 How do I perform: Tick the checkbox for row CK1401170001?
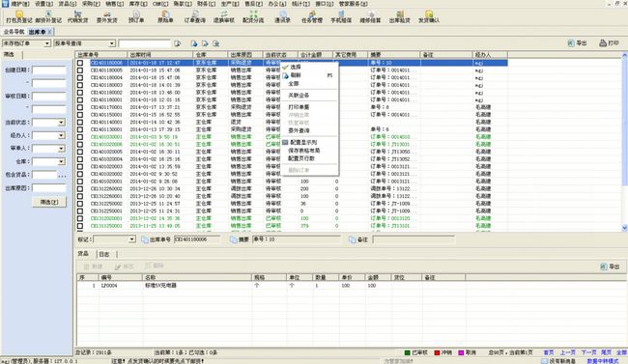pyautogui.click(x=80, y=107)
